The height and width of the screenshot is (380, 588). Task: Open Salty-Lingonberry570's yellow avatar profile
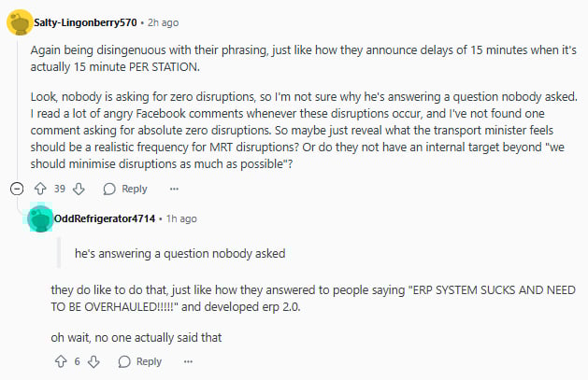click(x=20, y=22)
